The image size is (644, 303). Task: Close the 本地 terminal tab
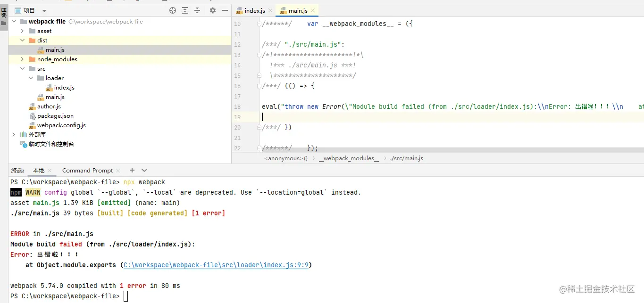point(50,171)
